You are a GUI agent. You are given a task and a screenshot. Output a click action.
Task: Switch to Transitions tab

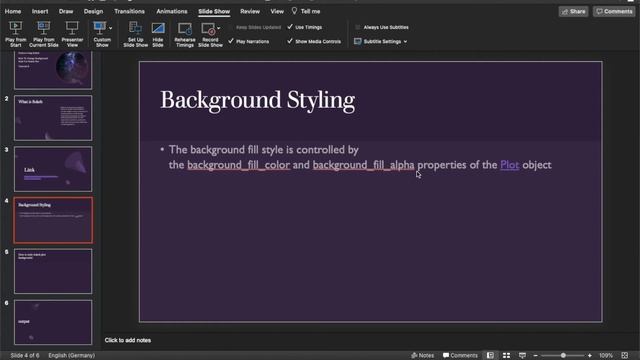tap(129, 11)
